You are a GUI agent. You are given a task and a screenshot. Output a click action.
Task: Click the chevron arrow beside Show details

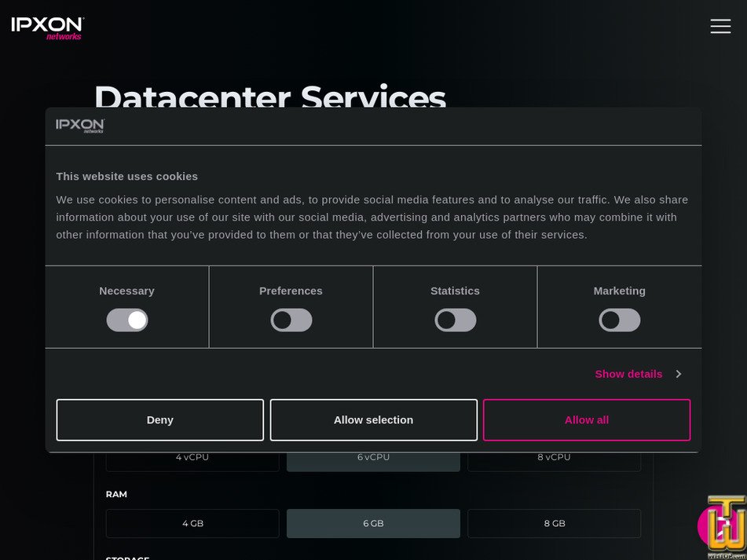[x=678, y=374]
